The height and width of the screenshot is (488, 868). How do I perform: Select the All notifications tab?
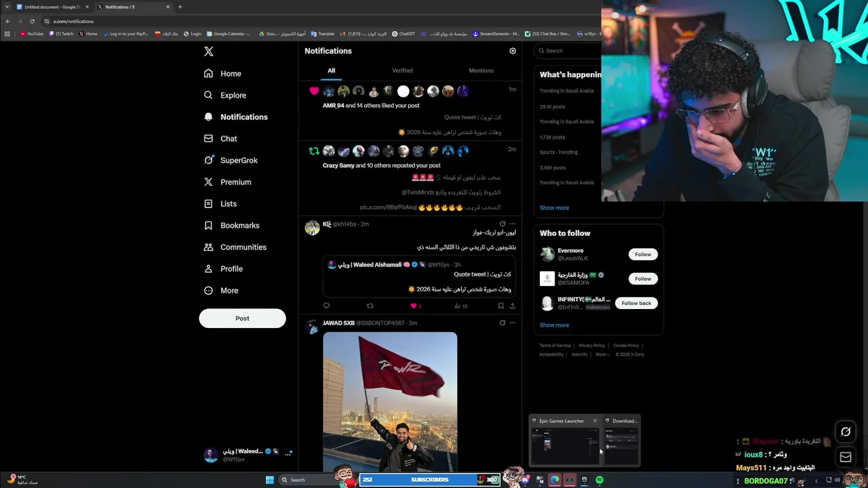[x=331, y=70]
